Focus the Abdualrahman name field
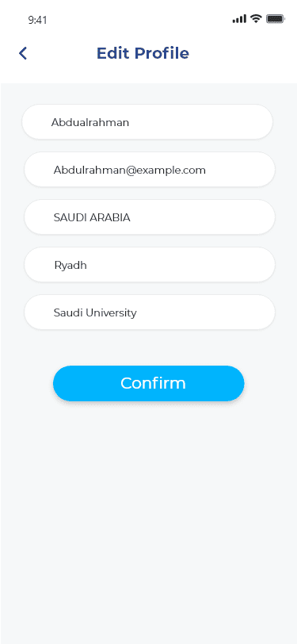297x644 pixels. point(147,122)
